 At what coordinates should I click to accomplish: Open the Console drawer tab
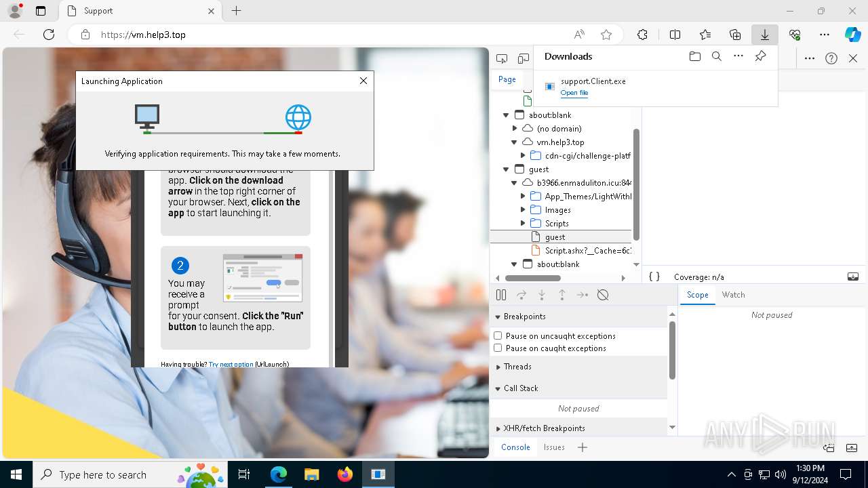click(515, 447)
